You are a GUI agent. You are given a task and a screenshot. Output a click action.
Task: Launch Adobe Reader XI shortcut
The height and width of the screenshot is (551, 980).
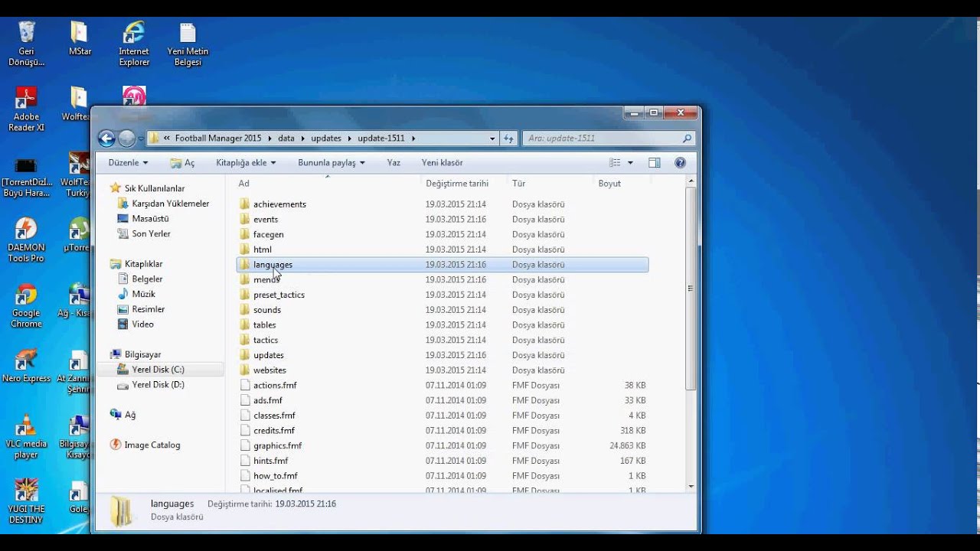(x=26, y=109)
